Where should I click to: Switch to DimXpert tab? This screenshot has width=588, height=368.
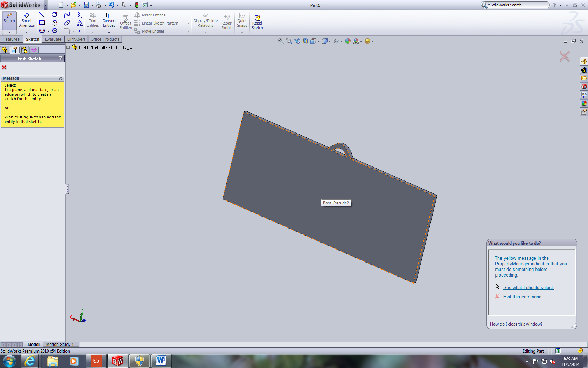[x=76, y=39]
